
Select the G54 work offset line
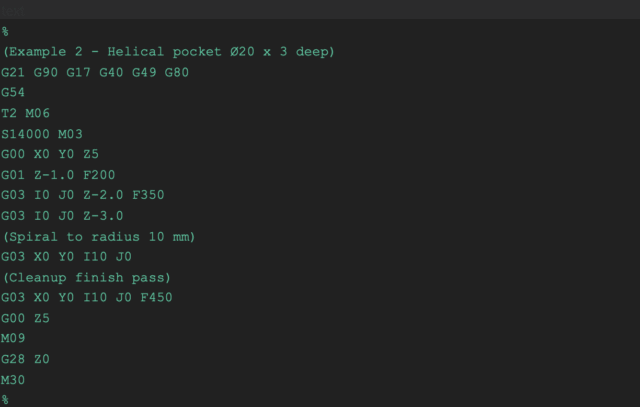(16, 93)
